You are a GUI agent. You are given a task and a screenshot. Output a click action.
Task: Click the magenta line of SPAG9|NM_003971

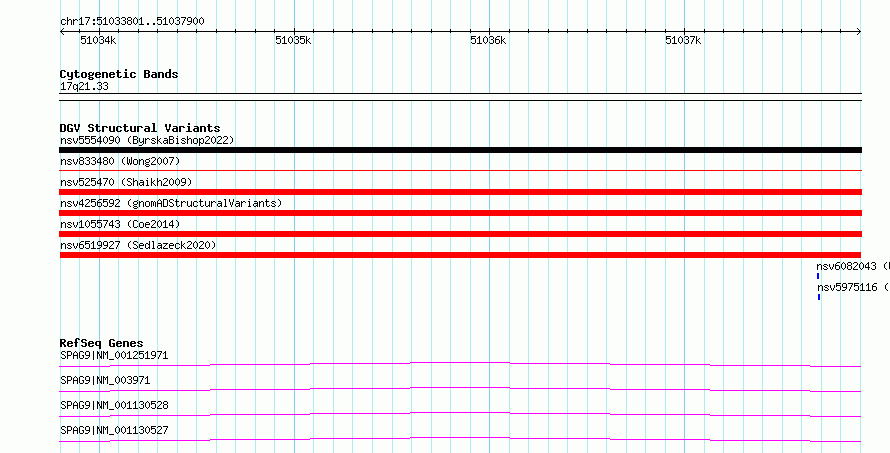[x=460, y=389]
